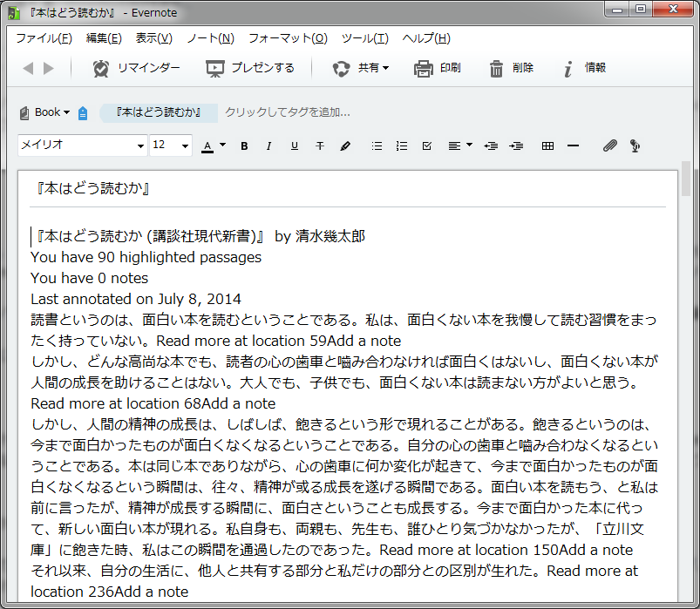This screenshot has width=700, height=609.
Task: Click the note title 『本はどう読むか』 field
Action: pyautogui.click(x=348, y=189)
